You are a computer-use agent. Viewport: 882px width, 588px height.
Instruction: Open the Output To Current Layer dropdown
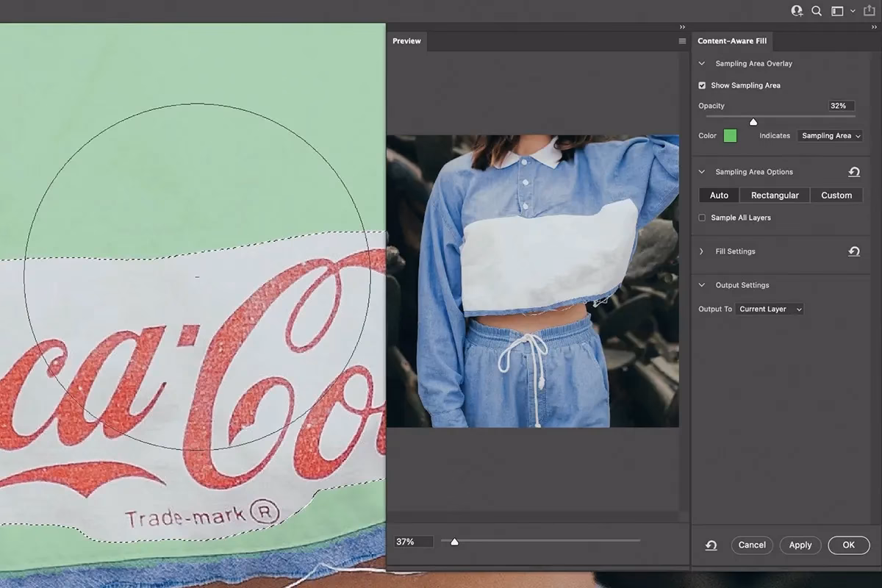click(769, 309)
